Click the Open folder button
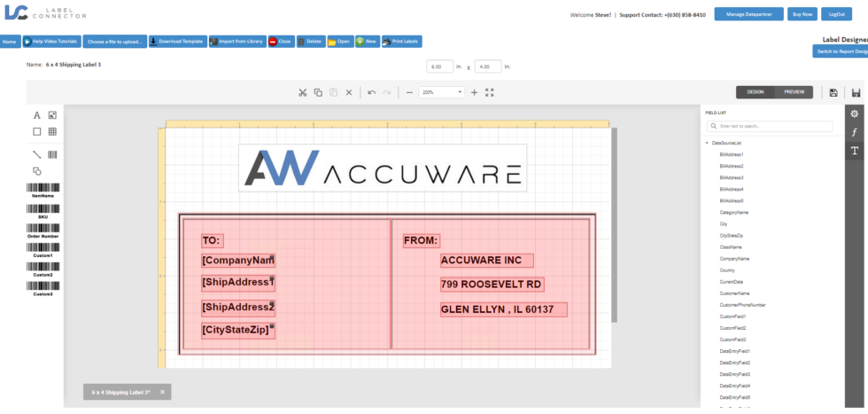868x414 pixels. (x=340, y=42)
